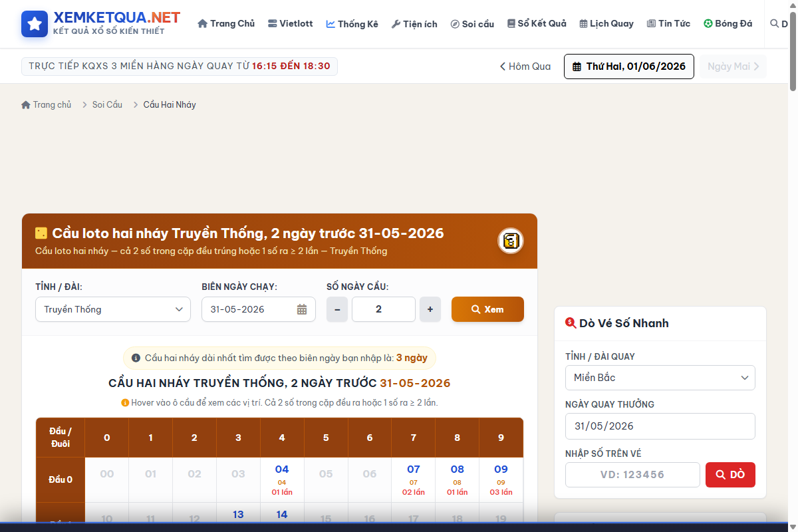Select the loto cell 09

point(501,479)
